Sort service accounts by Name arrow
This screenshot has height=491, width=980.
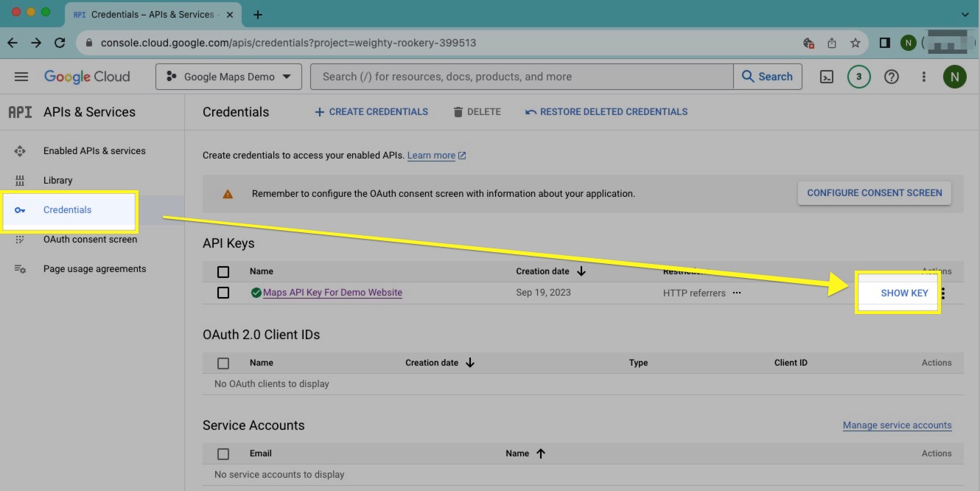click(541, 453)
